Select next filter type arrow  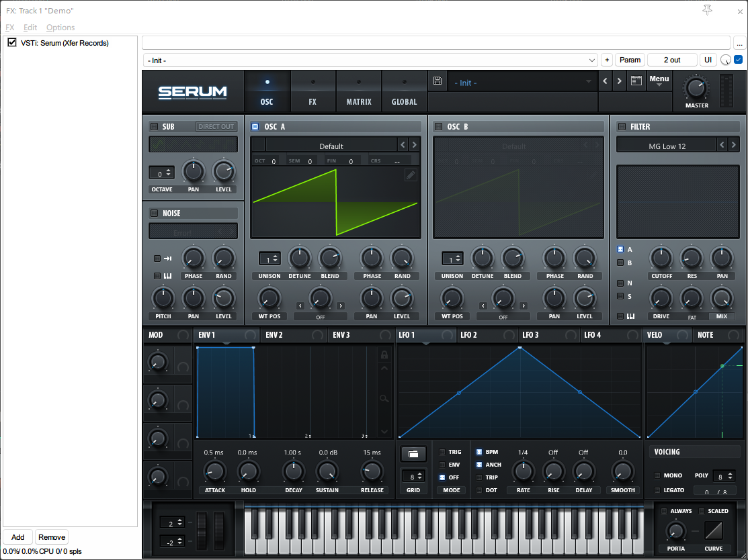(x=734, y=145)
